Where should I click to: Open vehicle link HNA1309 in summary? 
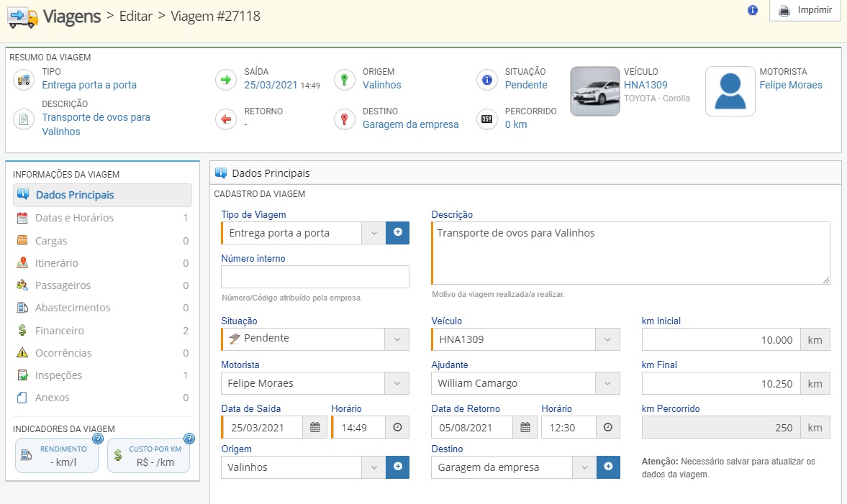click(646, 85)
